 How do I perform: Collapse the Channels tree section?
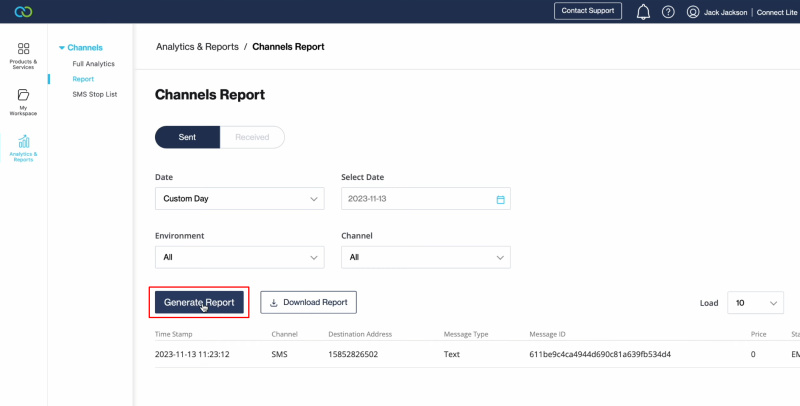pos(62,47)
